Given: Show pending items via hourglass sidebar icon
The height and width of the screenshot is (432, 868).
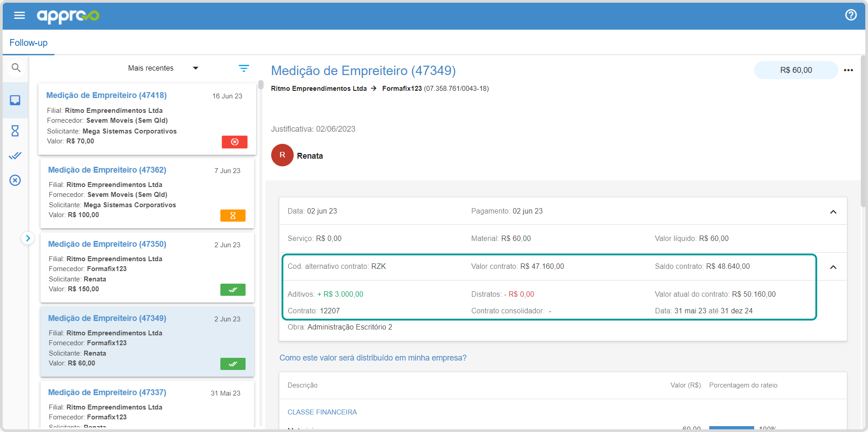Looking at the screenshot, I should pos(15,131).
